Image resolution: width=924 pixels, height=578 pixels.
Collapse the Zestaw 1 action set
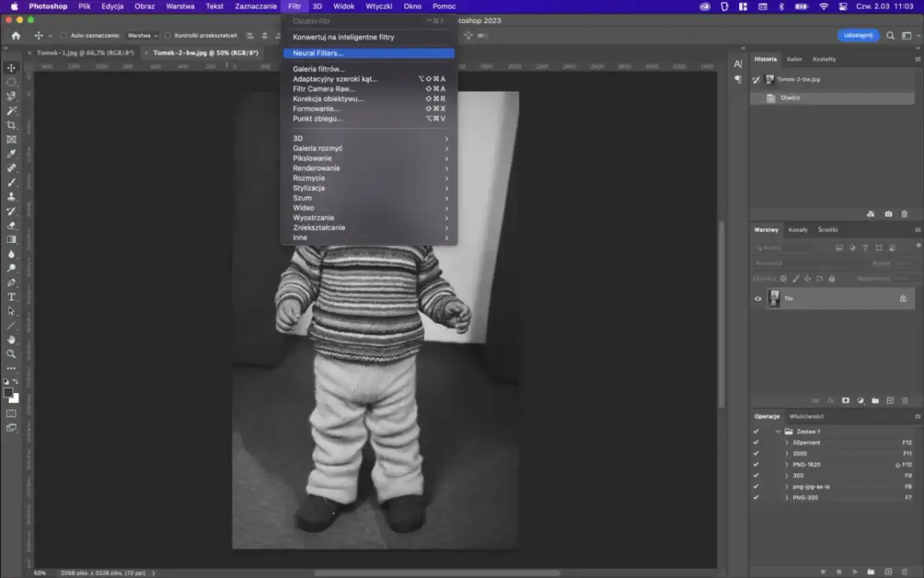778,432
